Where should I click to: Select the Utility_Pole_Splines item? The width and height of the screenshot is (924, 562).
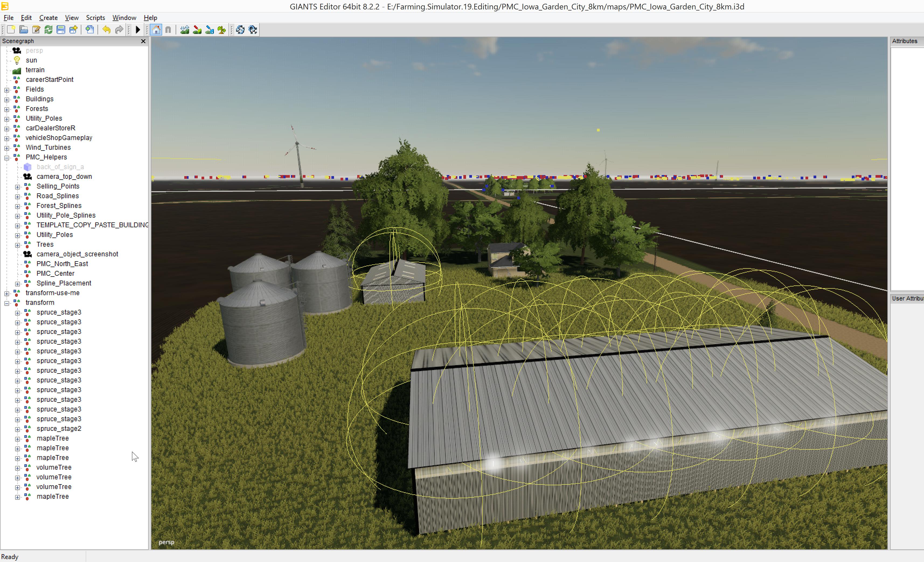66,215
